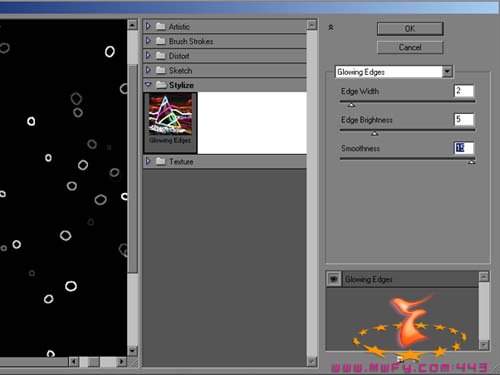
Task: Click the Edge Width slider handle
Action: tap(351, 105)
